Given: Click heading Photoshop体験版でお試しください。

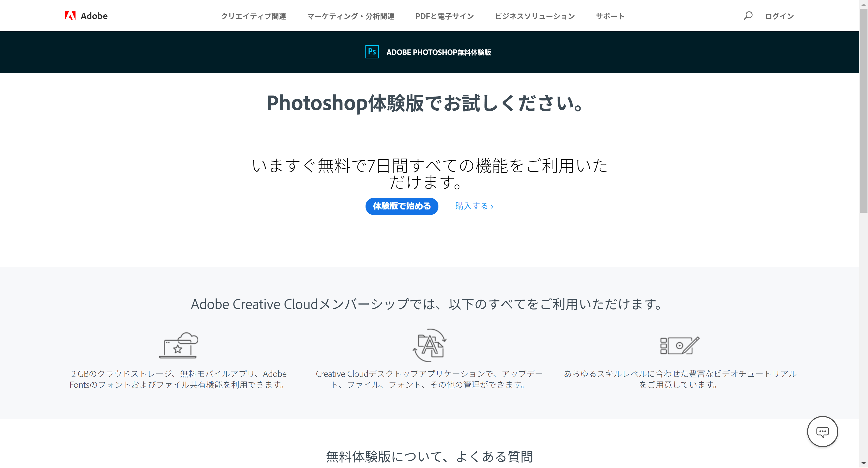Looking at the screenshot, I should coord(425,103).
